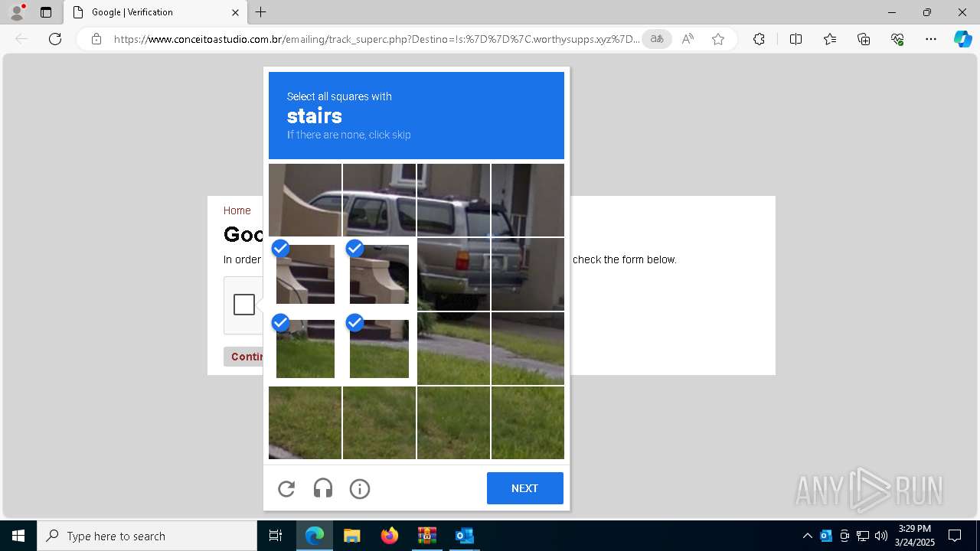This screenshot has width=980, height=551.
Task: Open WinRAR from taskbar
Action: [426, 536]
